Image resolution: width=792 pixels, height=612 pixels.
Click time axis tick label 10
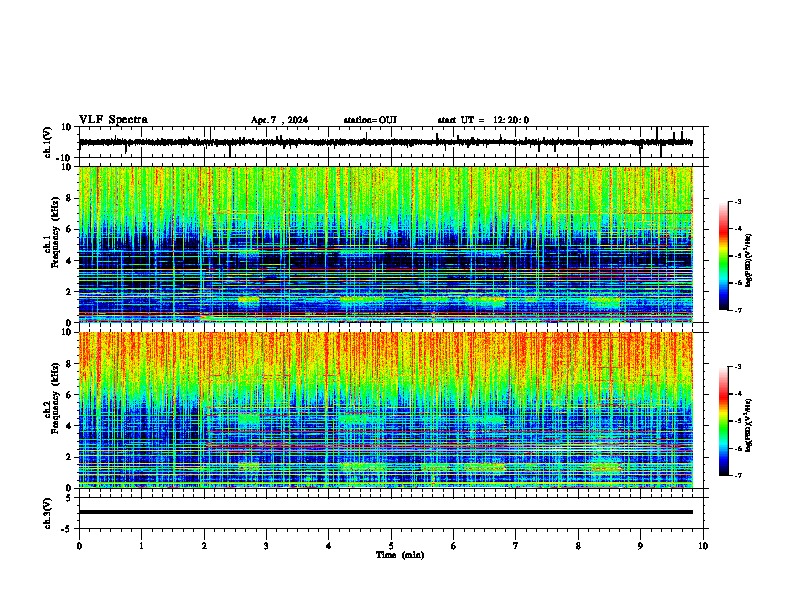703,546
